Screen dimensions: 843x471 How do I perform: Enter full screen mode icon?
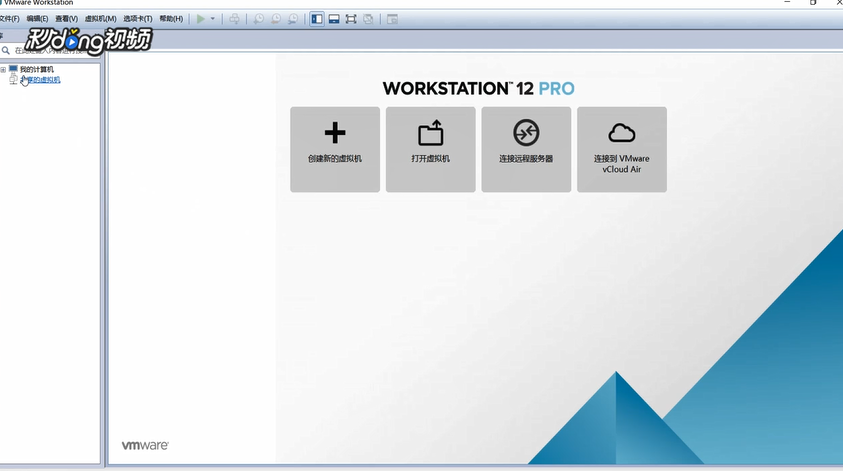tap(351, 19)
